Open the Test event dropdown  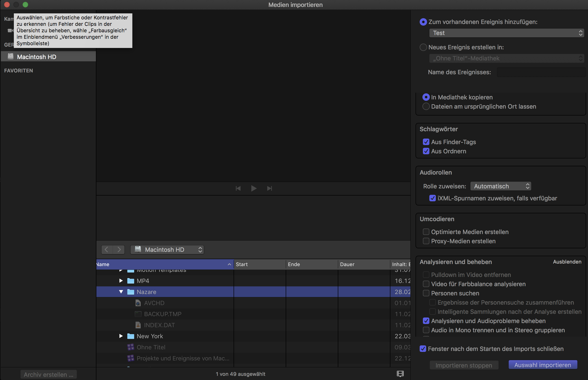click(x=506, y=33)
